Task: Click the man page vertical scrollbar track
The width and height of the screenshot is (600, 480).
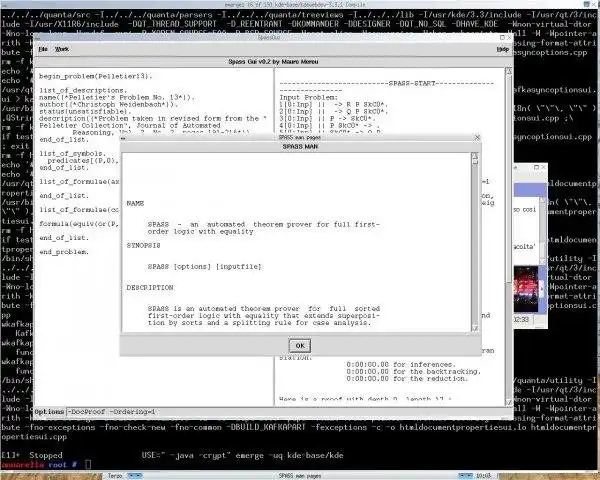Action: tap(475, 245)
